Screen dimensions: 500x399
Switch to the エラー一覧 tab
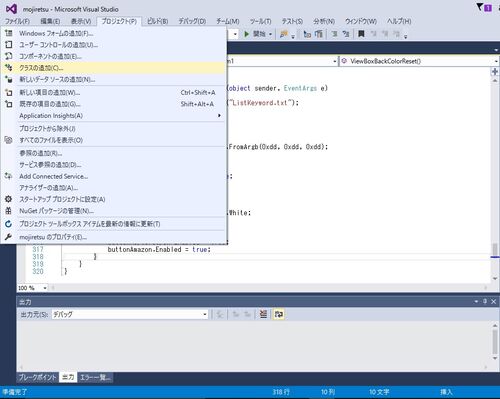pos(96,377)
